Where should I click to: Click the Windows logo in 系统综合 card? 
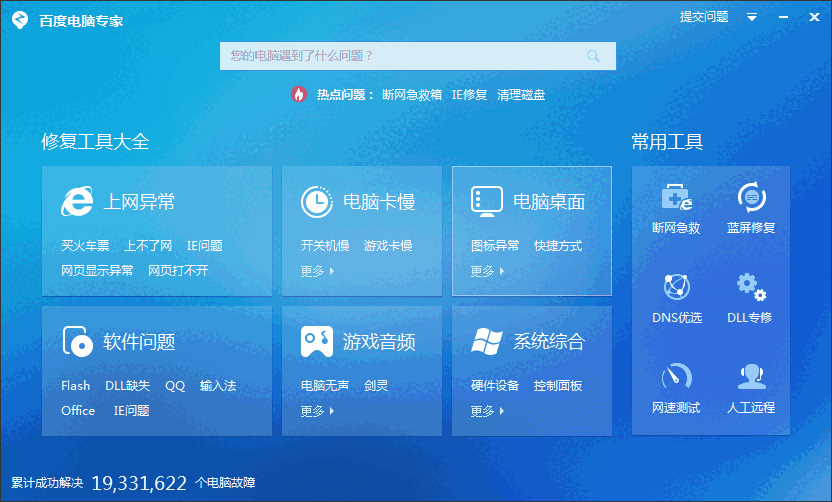pyautogui.click(x=487, y=341)
